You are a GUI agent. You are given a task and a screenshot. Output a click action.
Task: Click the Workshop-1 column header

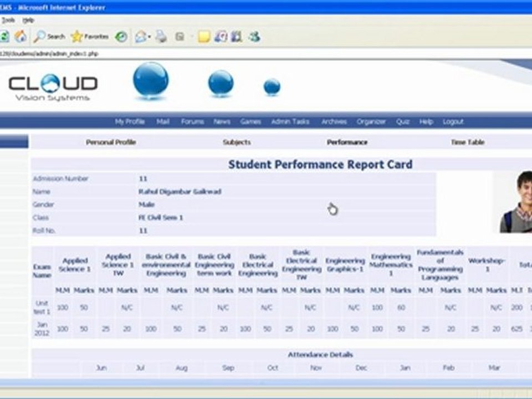(x=487, y=265)
